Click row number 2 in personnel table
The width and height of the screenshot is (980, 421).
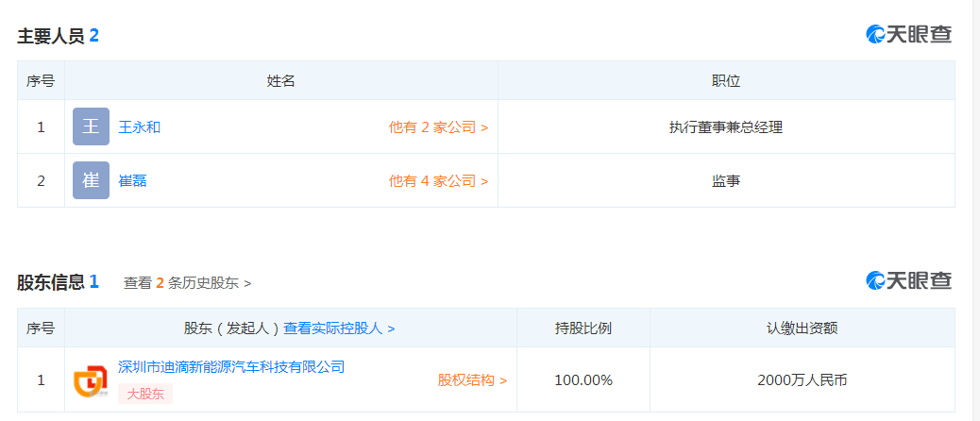[x=42, y=181]
